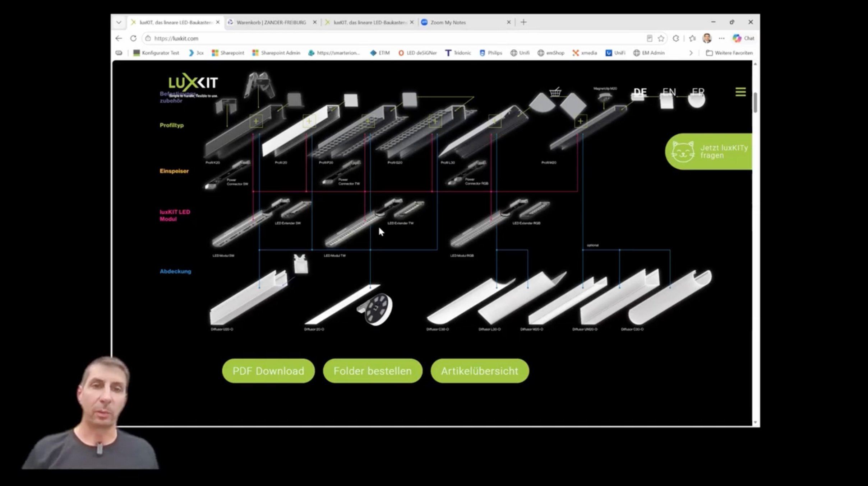
Task: Switch site language to DE
Action: pos(640,92)
